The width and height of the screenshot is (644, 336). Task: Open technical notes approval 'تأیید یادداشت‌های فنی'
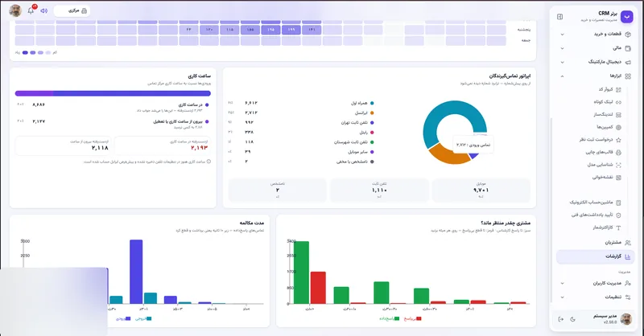[596, 215]
